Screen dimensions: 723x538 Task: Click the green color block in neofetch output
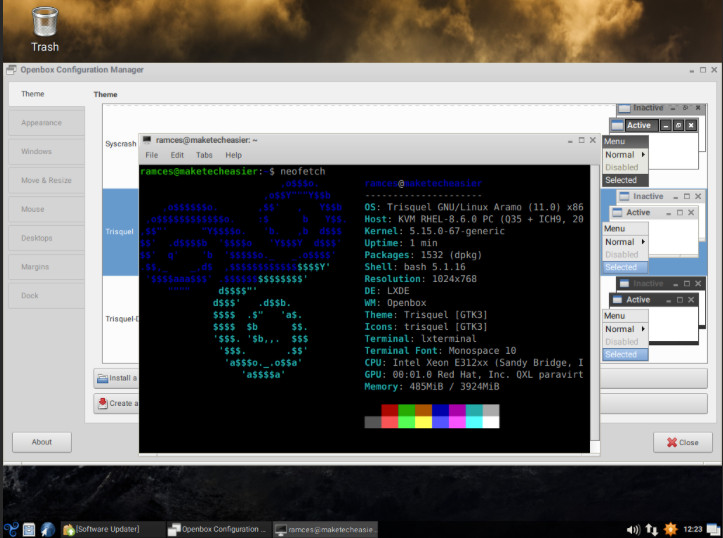406,410
